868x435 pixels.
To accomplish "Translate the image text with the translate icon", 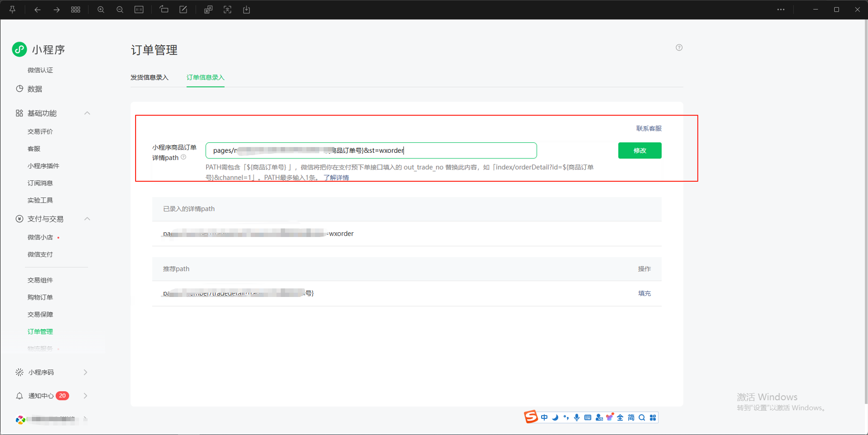I will 208,10.
